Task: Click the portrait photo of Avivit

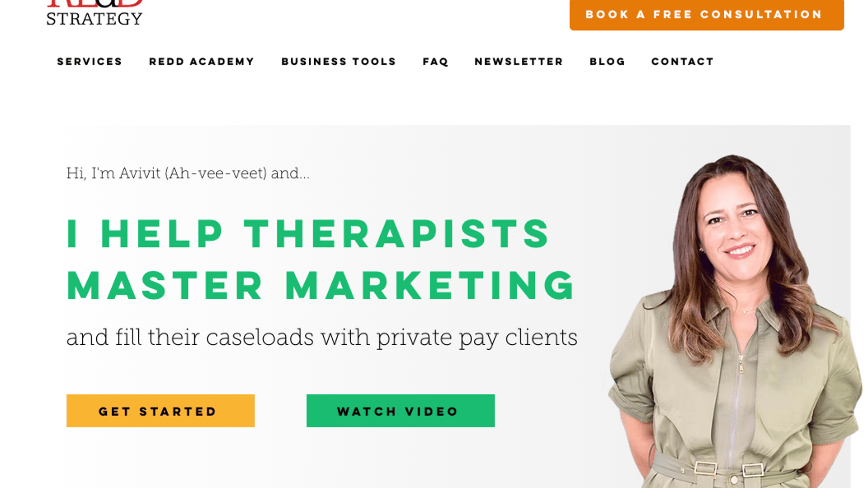Action: 735,321
